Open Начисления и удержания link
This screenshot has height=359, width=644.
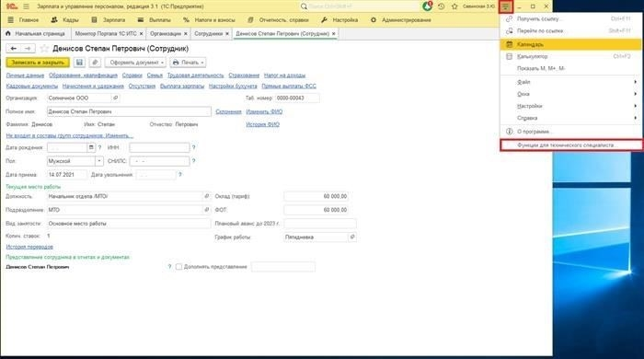(93, 86)
